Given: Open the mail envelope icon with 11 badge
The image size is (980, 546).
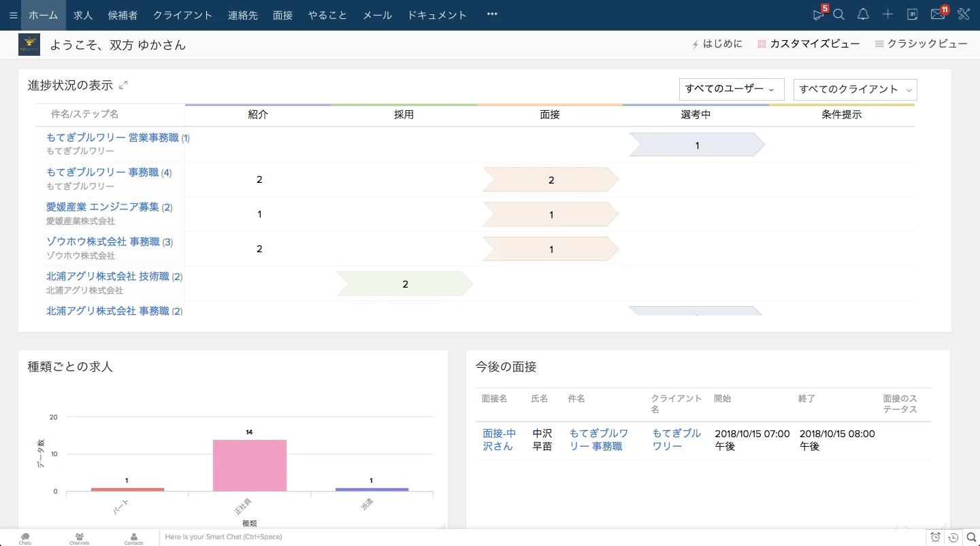Looking at the screenshot, I should point(937,15).
